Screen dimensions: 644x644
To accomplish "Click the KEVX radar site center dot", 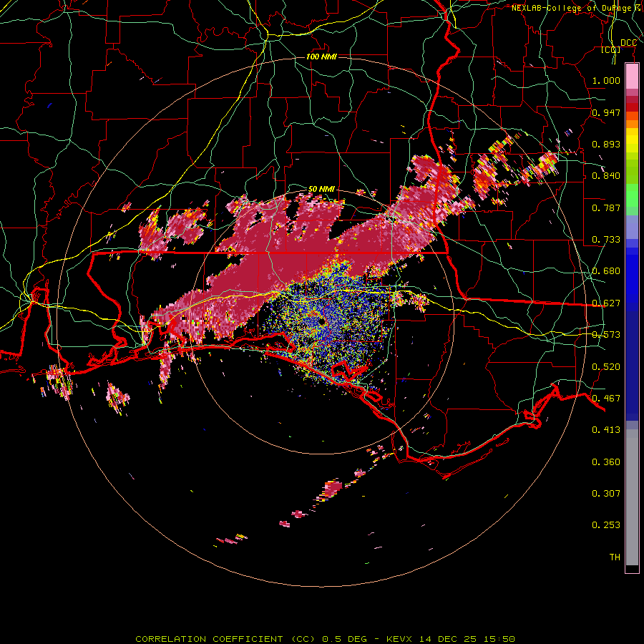I will tap(321, 321).
